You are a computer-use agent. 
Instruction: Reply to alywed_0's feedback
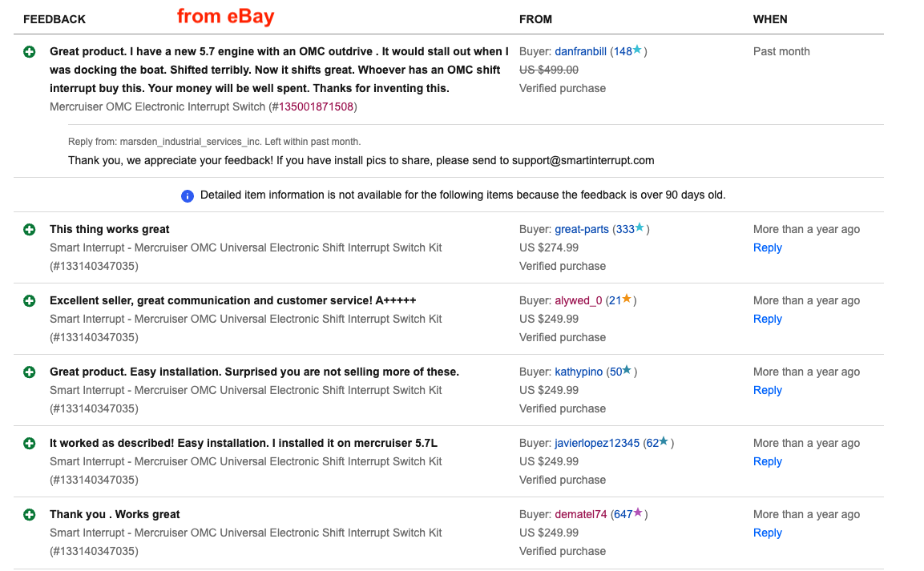tap(767, 319)
